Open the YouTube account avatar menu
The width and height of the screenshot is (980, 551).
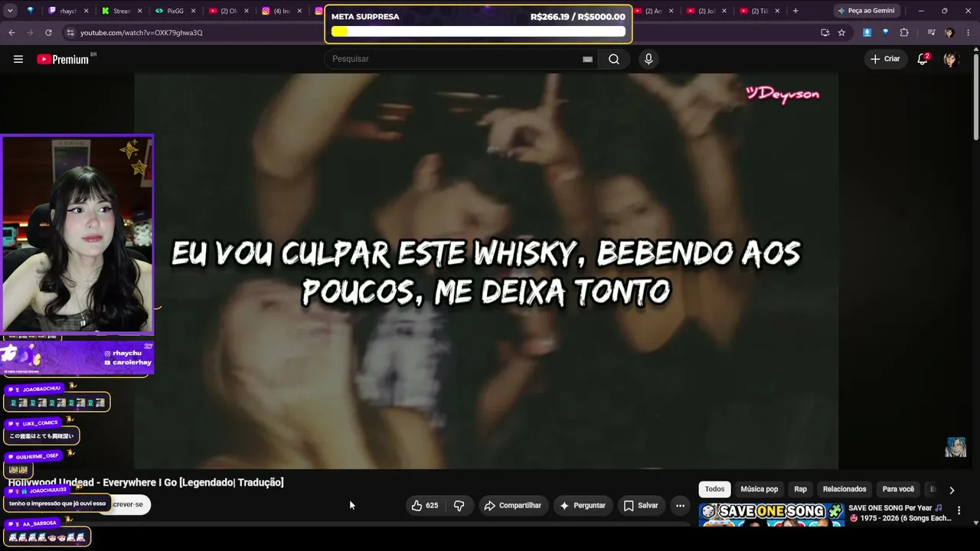[950, 59]
